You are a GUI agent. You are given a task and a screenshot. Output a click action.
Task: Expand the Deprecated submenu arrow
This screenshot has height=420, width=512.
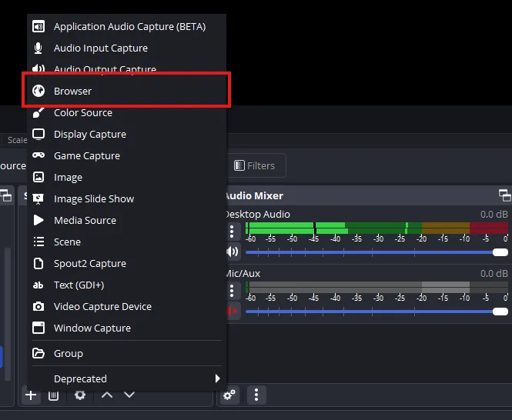click(217, 378)
